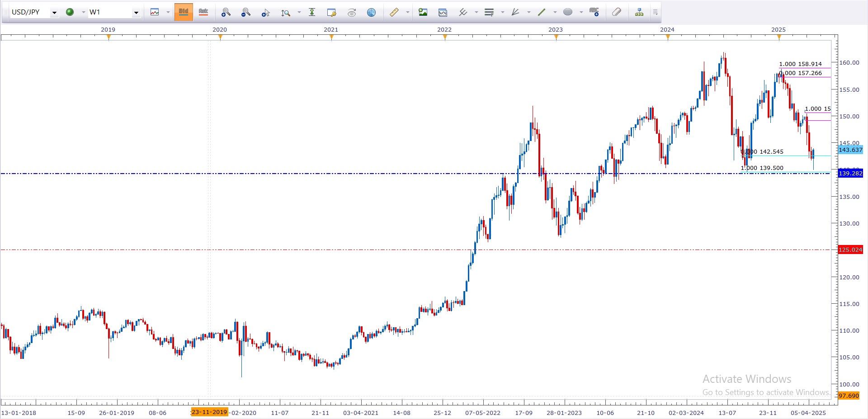Image resolution: width=868 pixels, height=419 pixels.
Task: Select the eraser tool in toolbar
Action: pyautogui.click(x=616, y=13)
